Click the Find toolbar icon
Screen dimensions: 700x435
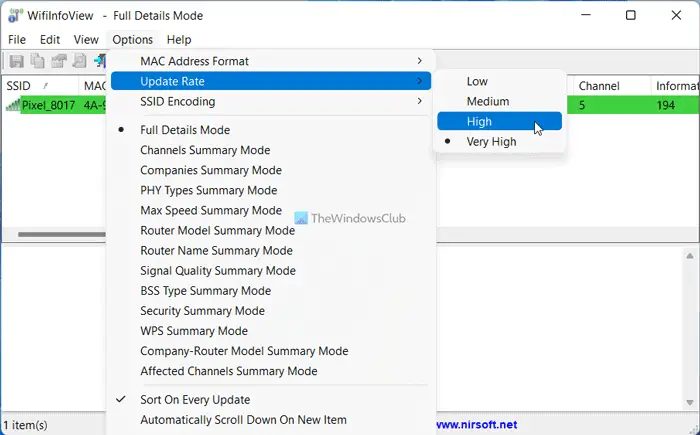[79, 61]
